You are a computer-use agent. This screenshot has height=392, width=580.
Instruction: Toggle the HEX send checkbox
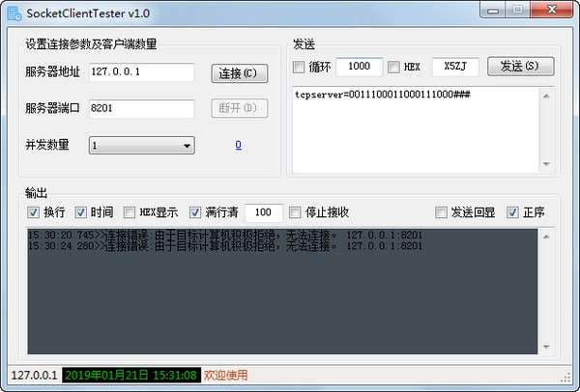tap(393, 68)
